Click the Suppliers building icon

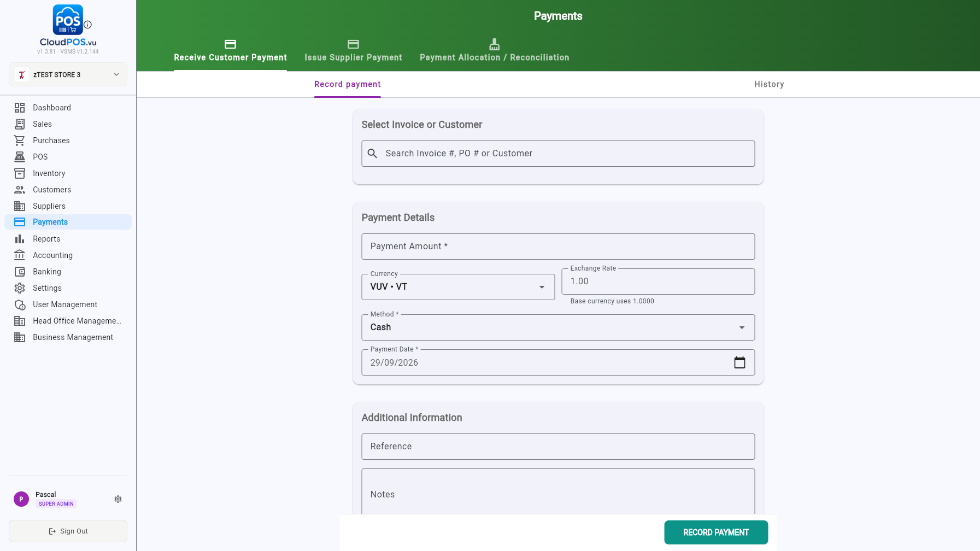pyautogui.click(x=20, y=206)
